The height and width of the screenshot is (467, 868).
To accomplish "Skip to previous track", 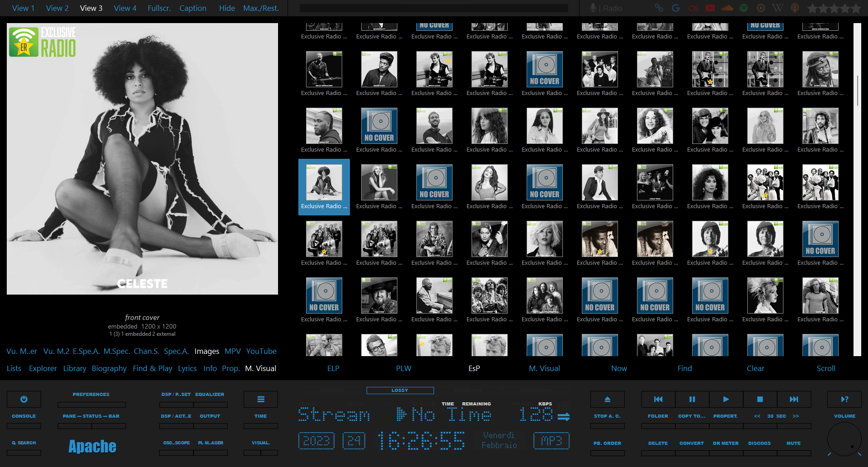I will pyautogui.click(x=658, y=399).
